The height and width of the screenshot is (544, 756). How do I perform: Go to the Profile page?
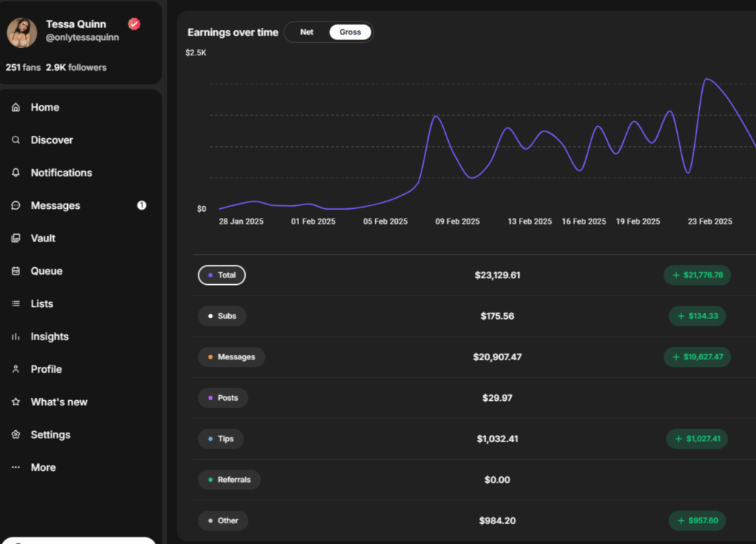tap(46, 369)
